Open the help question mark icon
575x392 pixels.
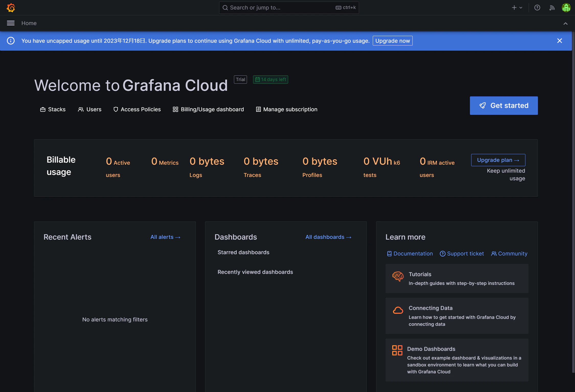tap(537, 8)
